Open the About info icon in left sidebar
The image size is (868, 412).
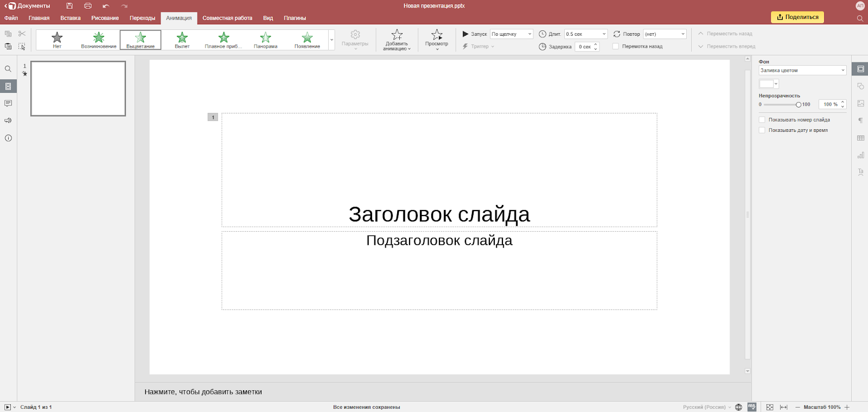(8, 138)
